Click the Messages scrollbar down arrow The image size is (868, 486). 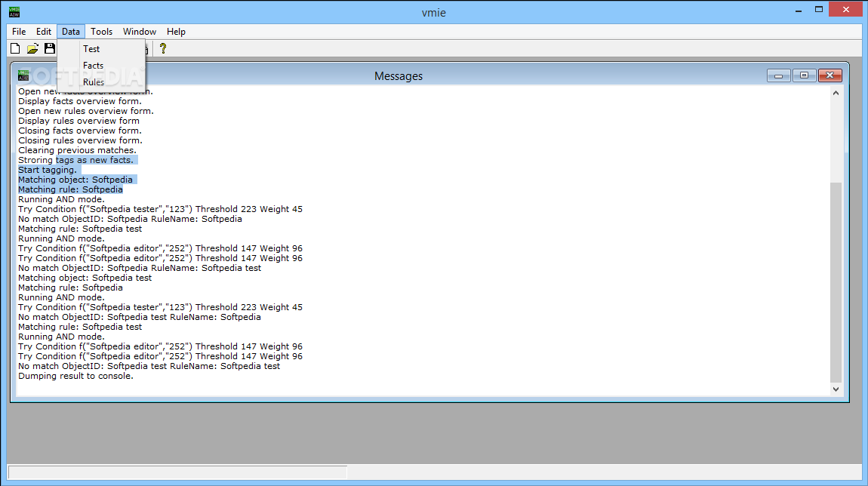tap(836, 389)
